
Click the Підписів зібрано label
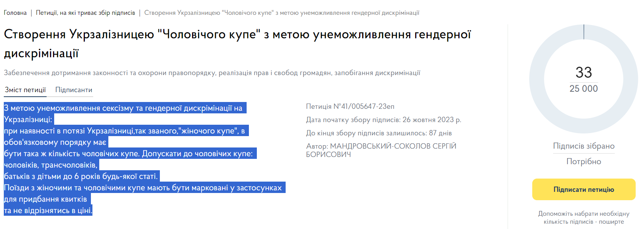(583, 146)
